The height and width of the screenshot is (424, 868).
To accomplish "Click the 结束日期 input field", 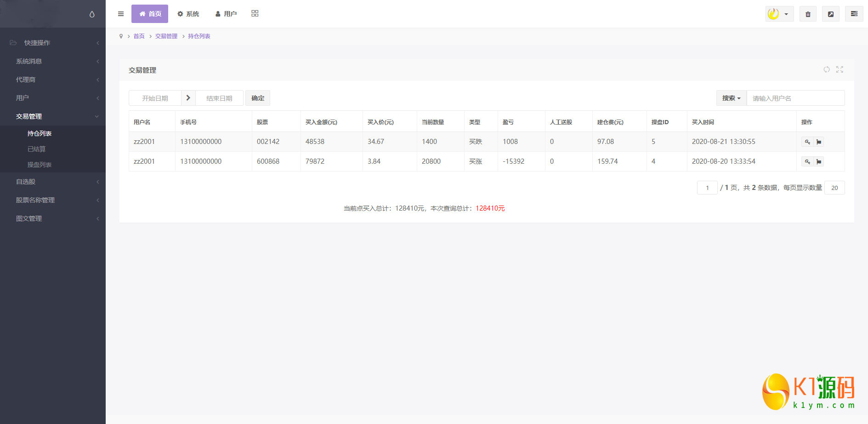I will [x=219, y=98].
